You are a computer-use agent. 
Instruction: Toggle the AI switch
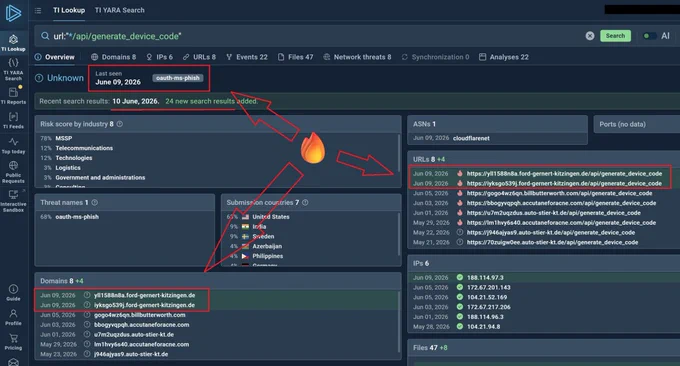pyautogui.click(x=649, y=36)
